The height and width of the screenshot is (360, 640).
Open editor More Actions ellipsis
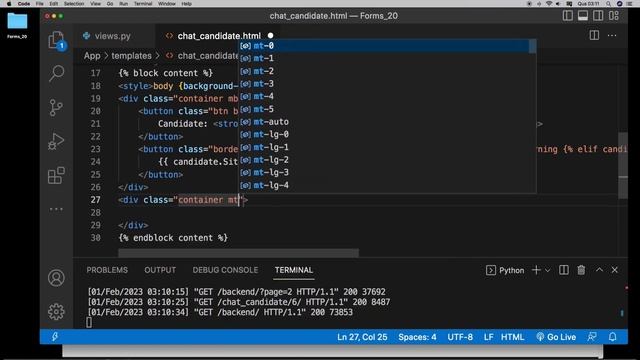612,36
